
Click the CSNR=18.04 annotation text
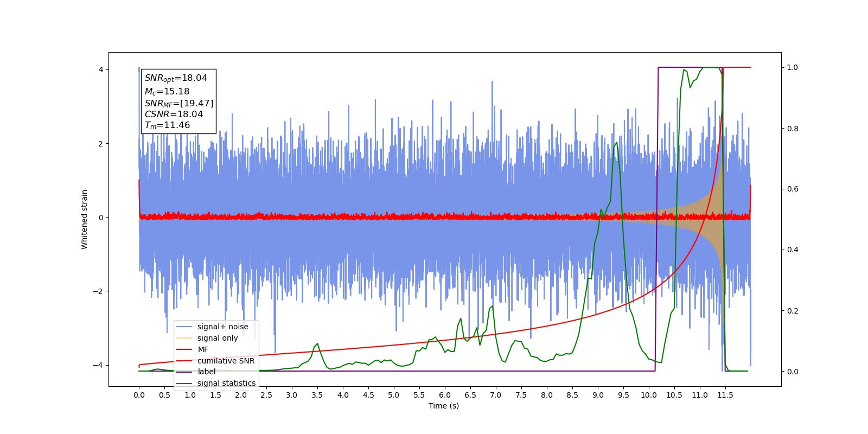point(174,114)
